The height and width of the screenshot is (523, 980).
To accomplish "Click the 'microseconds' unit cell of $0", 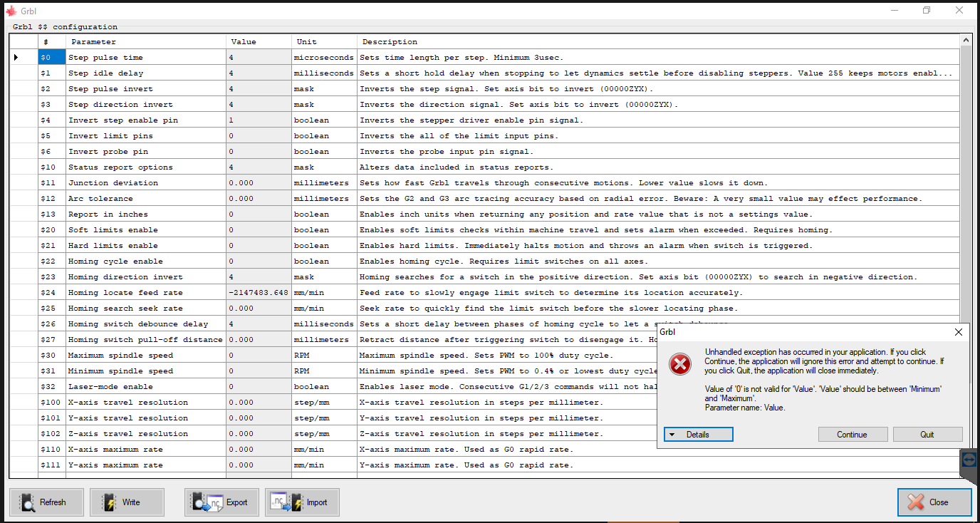I will (x=325, y=58).
